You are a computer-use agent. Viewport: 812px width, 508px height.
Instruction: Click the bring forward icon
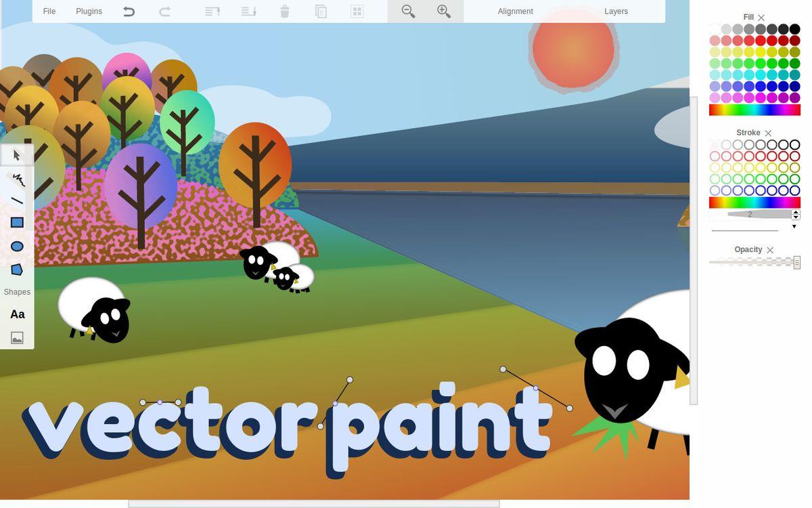point(212,12)
